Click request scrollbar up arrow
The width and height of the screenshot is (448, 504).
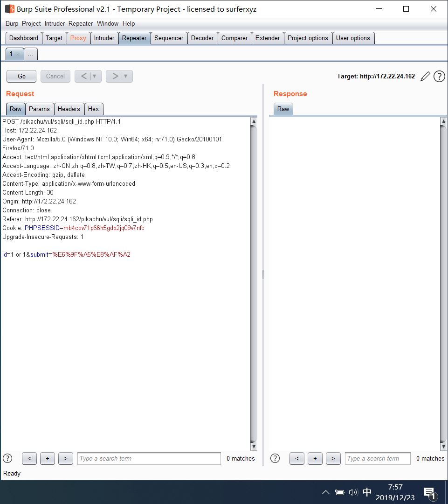pyautogui.click(x=254, y=121)
